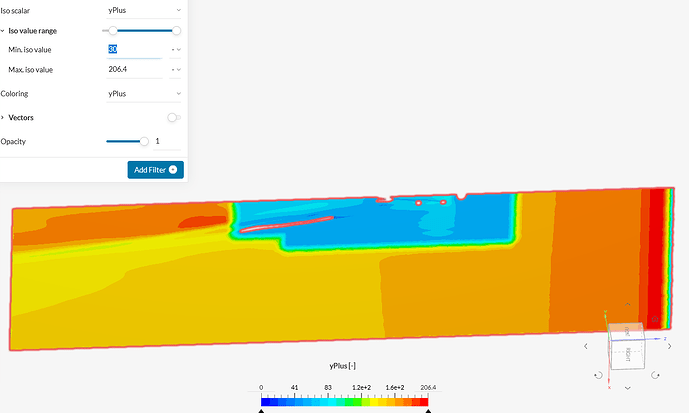Viewport: 689px width, 413px height.
Task: Open the Min. iso value unit dropdown
Action: [176, 50]
